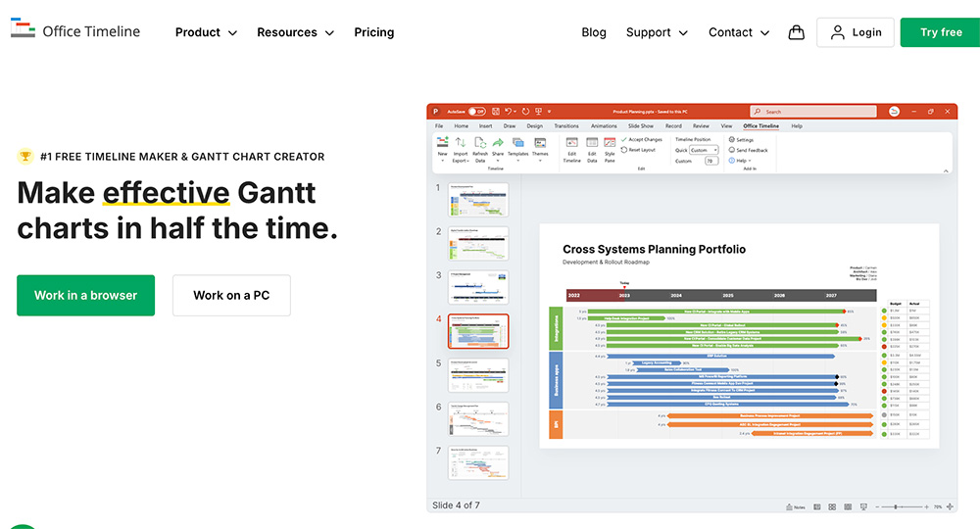Click the Try free button
This screenshot has height=529, width=980.
click(940, 32)
